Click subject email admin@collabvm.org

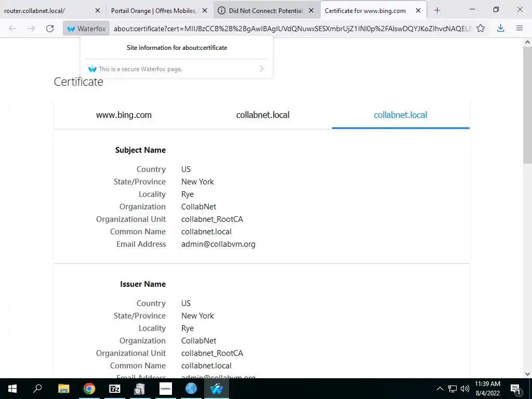point(218,244)
